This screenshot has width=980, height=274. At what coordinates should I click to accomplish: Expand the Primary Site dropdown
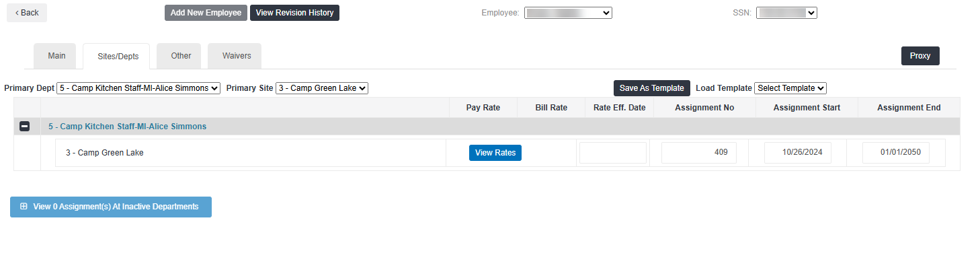coord(322,88)
